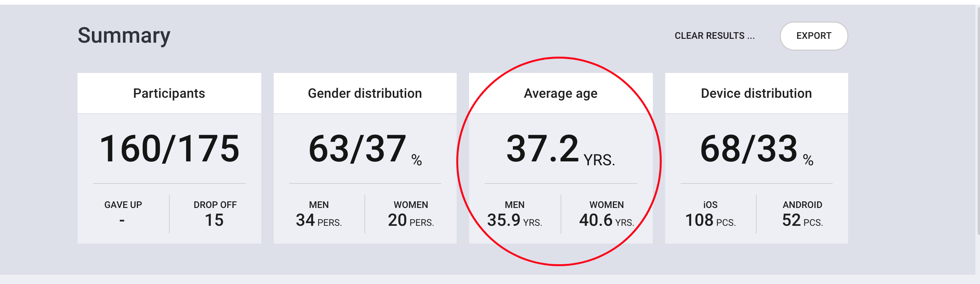Click CLEAR RESULTS ... link
The image size is (980, 284).
pos(714,36)
